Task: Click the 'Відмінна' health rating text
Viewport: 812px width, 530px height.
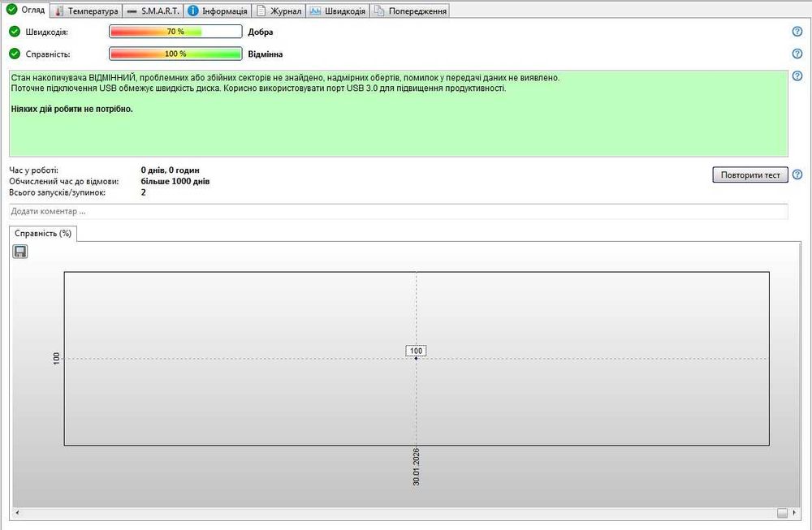Action: click(266, 54)
